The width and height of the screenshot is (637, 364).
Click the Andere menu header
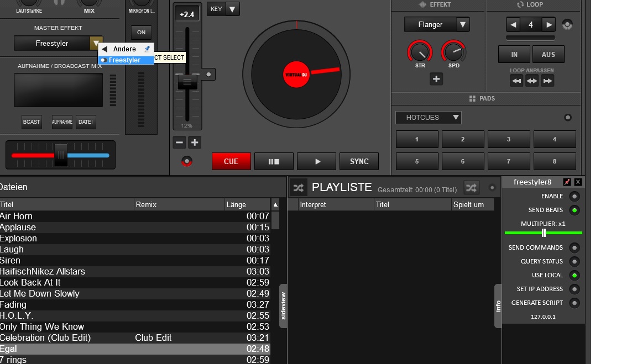[x=126, y=49]
